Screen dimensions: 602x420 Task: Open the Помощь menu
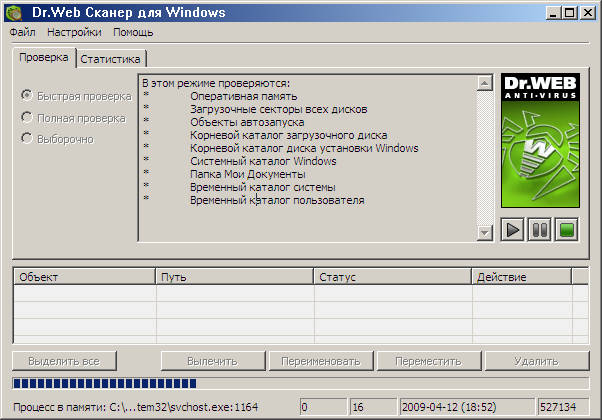tap(133, 32)
